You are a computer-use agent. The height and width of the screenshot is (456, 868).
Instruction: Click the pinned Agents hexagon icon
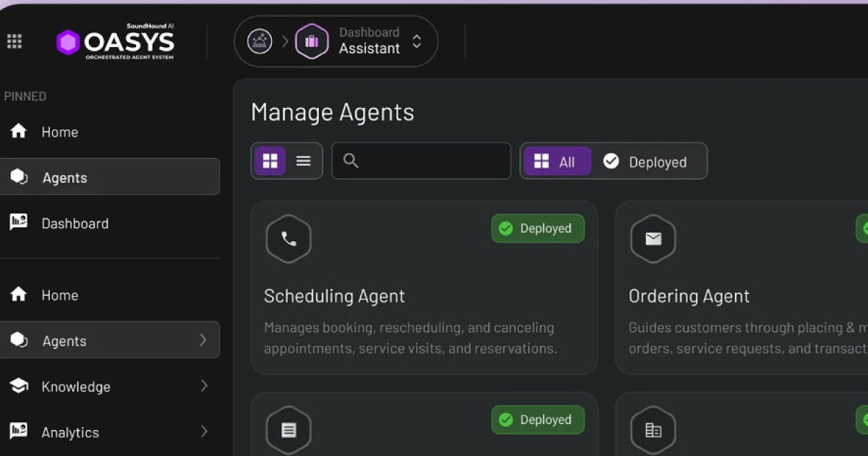pyautogui.click(x=19, y=177)
